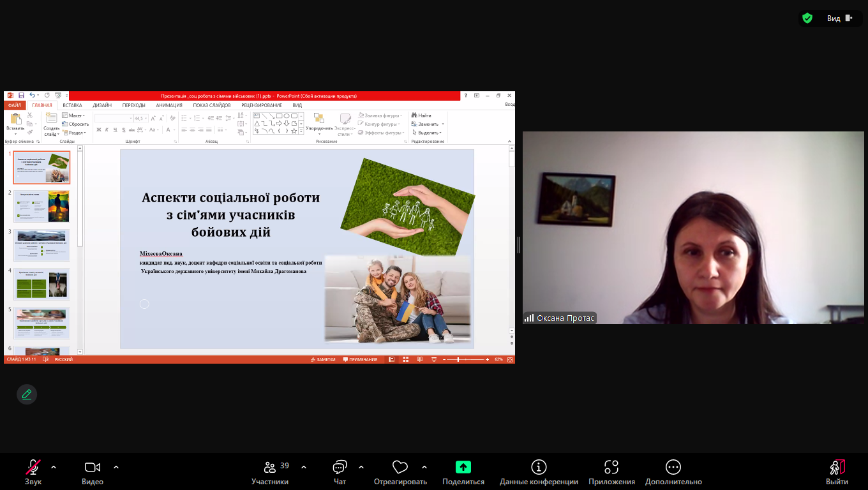This screenshot has width=868, height=490.
Task: Click the Выйти leave meeting button
Action: pos(837,467)
